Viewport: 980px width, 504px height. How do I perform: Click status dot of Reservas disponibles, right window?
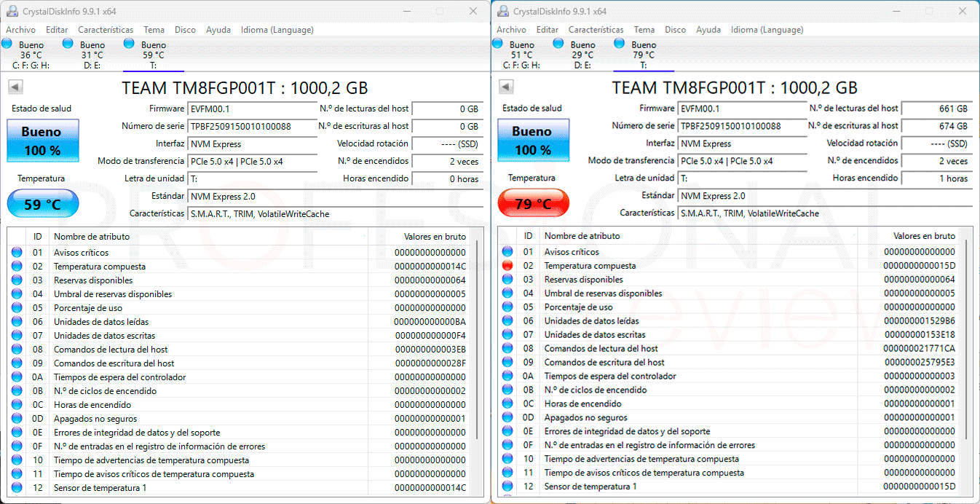tap(507, 280)
